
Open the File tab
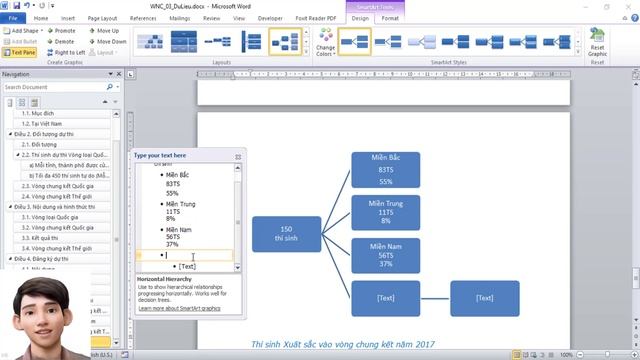[x=13, y=18]
